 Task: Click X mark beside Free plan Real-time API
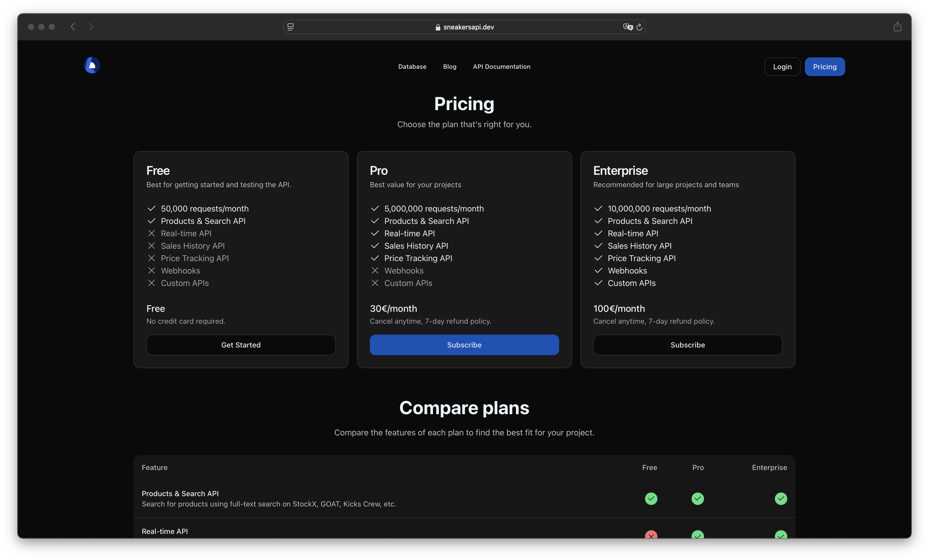[152, 233]
